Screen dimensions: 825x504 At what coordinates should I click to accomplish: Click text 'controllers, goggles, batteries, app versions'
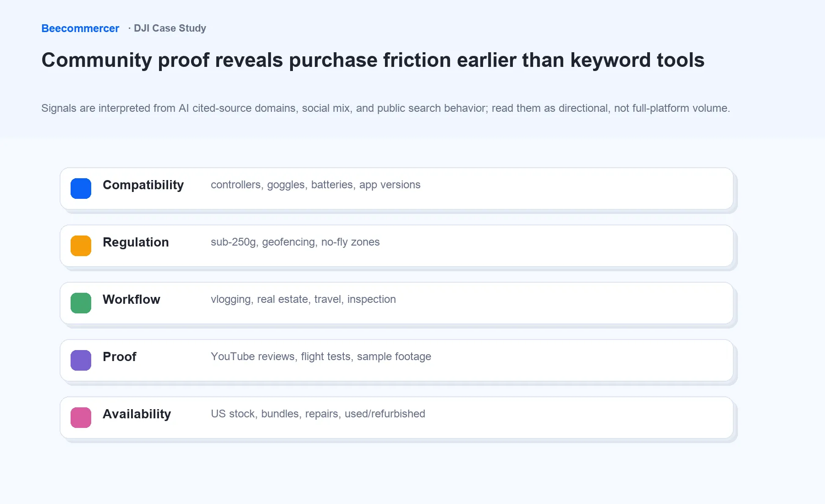click(x=315, y=185)
